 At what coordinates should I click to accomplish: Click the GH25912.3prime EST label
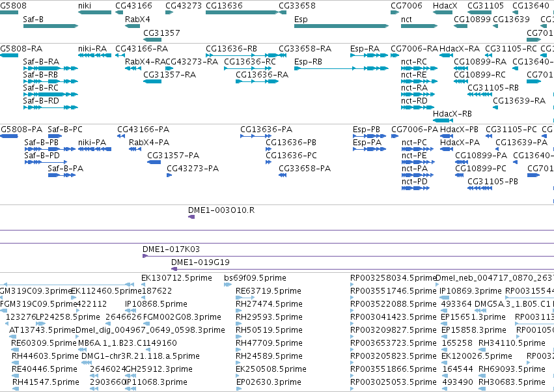pyautogui.click(x=159, y=369)
